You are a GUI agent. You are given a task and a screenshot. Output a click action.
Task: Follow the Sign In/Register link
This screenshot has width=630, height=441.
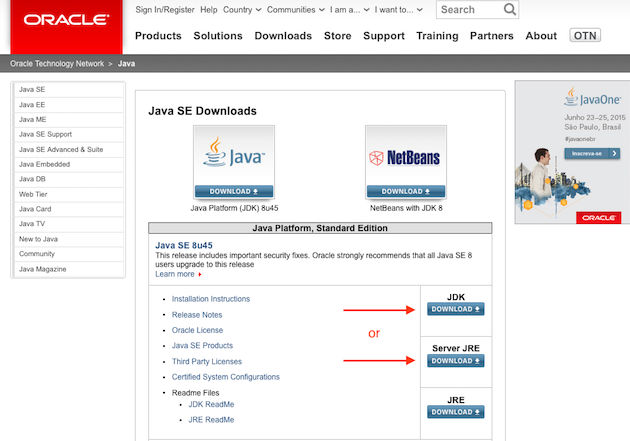click(x=164, y=10)
